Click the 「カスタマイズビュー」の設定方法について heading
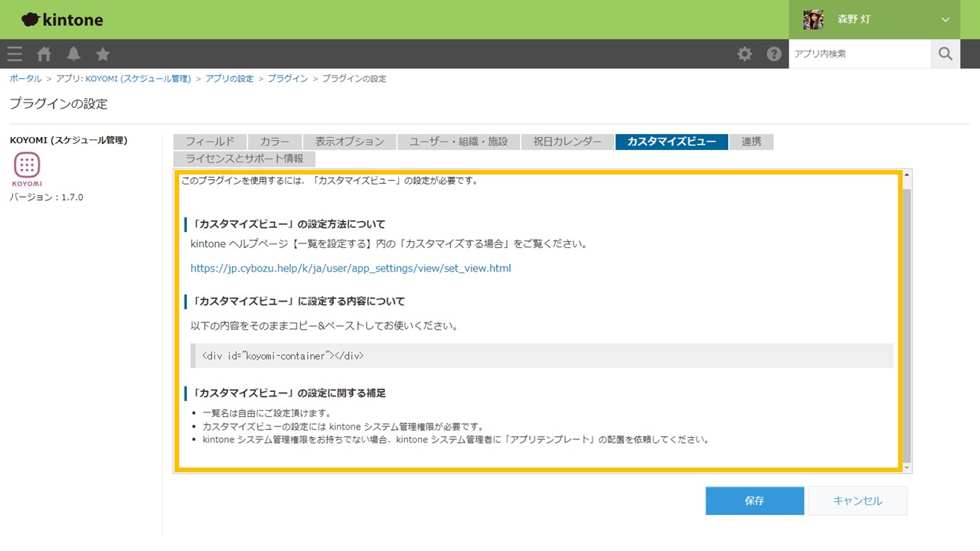The height and width of the screenshot is (551, 980). tap(288, 224)
